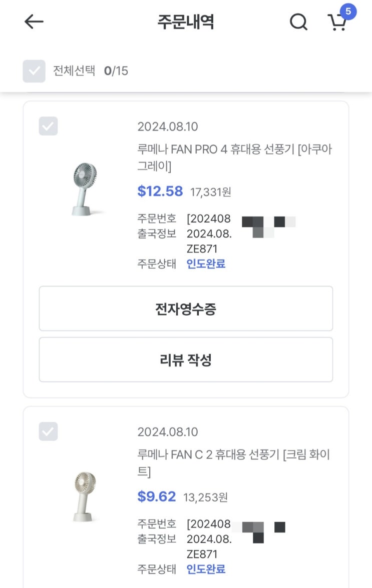The image size is (372, 588).
Task: Open the shopping cart
Action: 337,22
